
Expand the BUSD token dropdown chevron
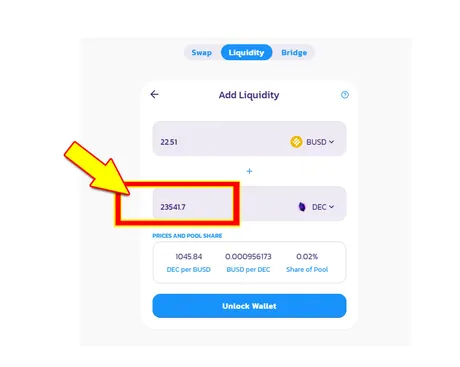pos(332,142)
